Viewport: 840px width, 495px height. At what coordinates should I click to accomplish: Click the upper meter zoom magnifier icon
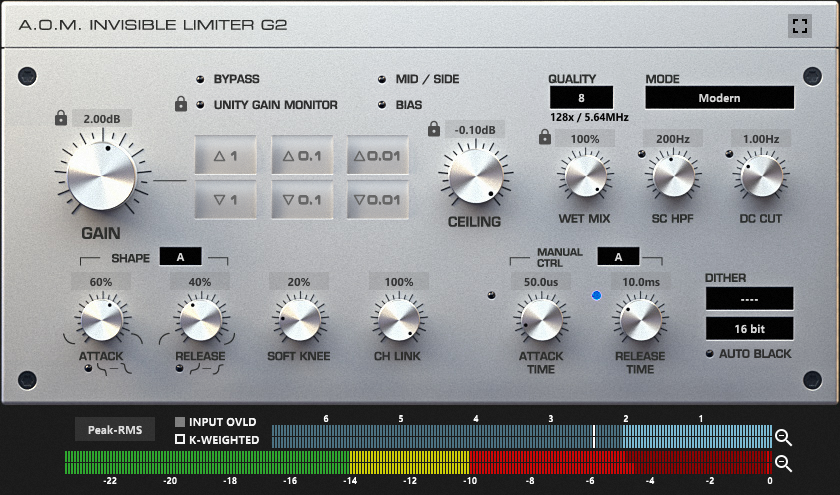click(x=784, y=437)
